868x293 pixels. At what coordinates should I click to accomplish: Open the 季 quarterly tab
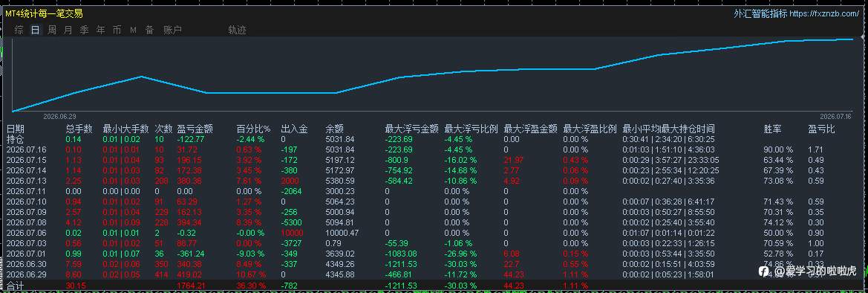pyautogui.click(x=84, y=30)
